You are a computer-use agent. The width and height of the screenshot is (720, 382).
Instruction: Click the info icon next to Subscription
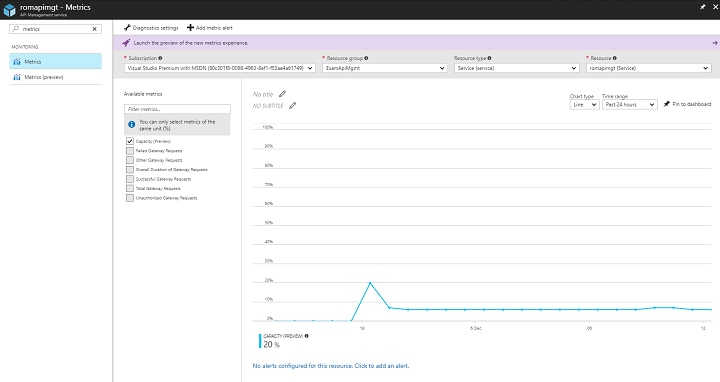(x=160, y=58)
